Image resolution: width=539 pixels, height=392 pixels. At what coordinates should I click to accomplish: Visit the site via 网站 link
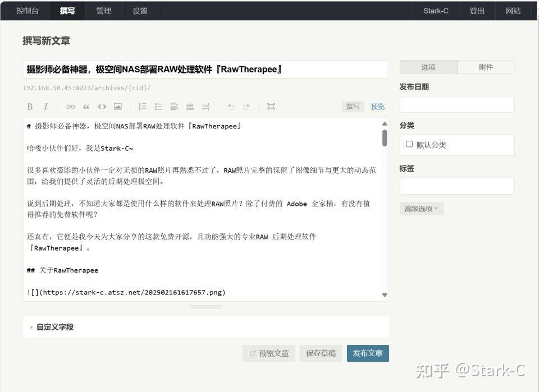[513, 11]
